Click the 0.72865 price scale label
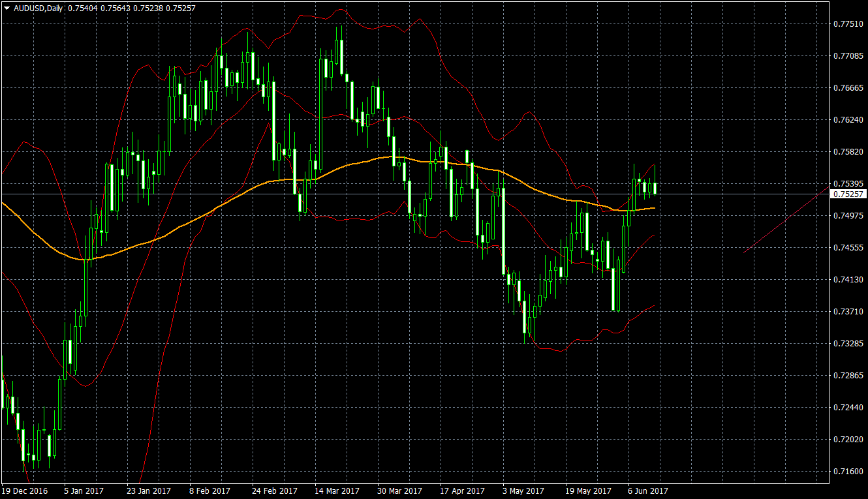The height and width of the screenshot is (499, 868). click(847, 376)
